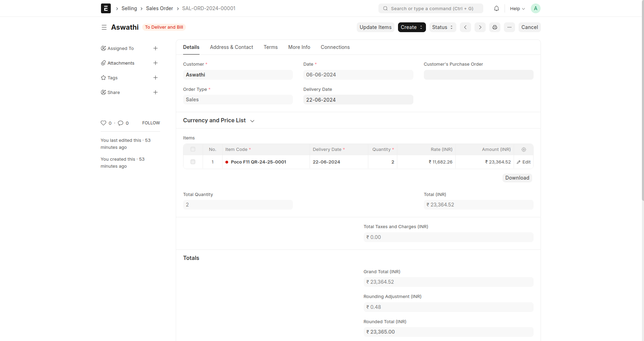Switch to the Address & Contact tab

pos(231,47)
